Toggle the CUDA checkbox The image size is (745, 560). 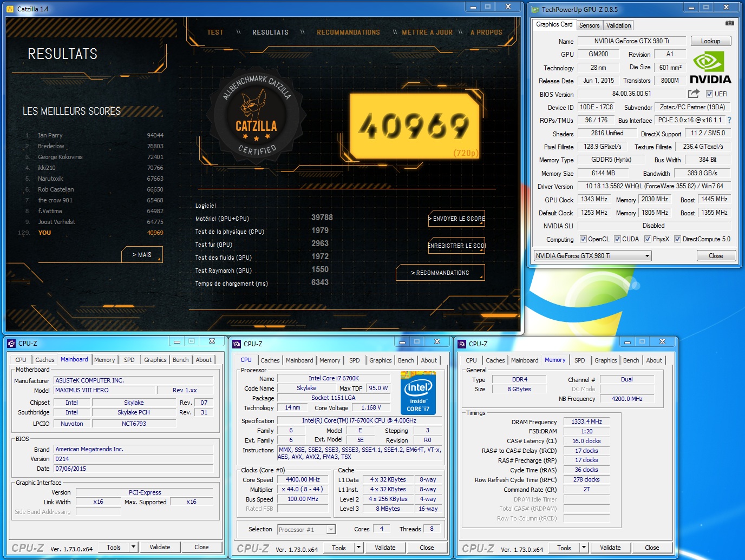point(617,239)
